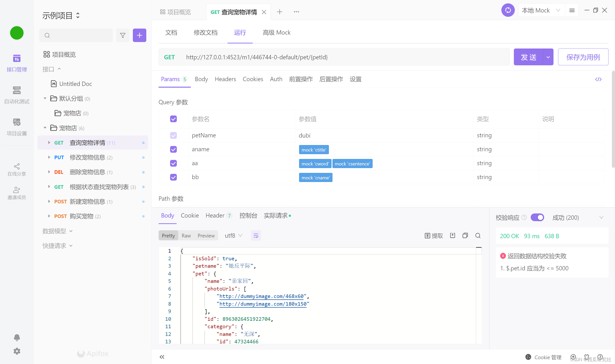The height and width of the screenshot is (364, 615).
Task: Expand the 修改宠物信息 API item
Action: 48,157
